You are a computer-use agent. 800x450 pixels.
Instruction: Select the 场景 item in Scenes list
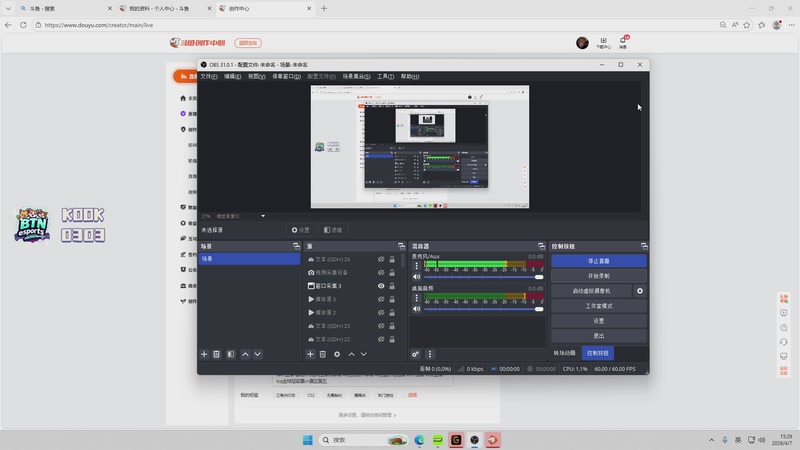click(249, 259)
